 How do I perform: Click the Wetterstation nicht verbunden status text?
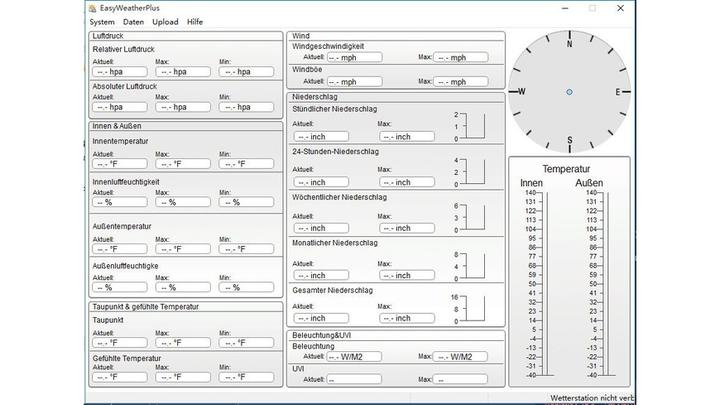coord(592,398)
